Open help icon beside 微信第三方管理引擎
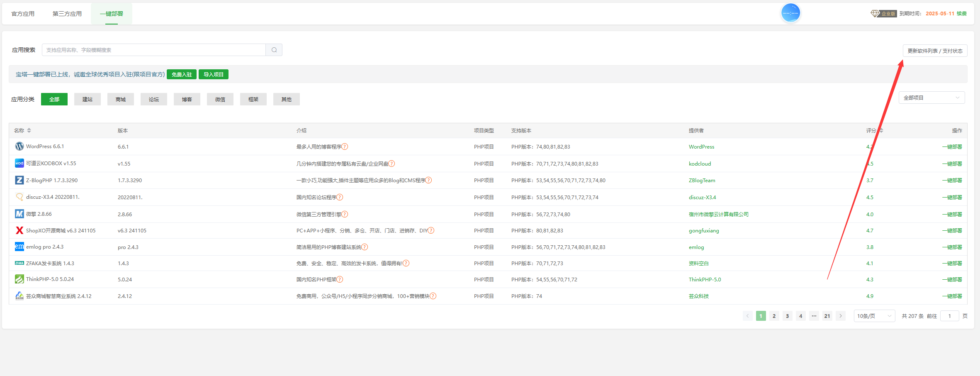Image resolution: width=980 pixels, height=376 pixels. (345, 214)
